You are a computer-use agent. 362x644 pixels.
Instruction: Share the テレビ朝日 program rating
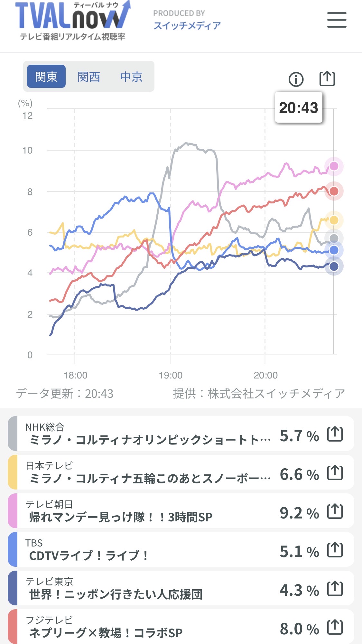click(x=335, y=511)
